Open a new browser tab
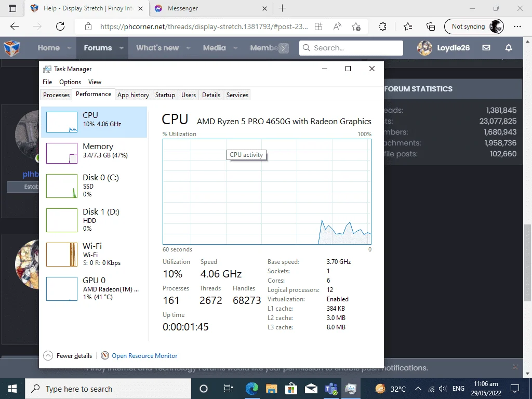532x399 pixels. coord(282,8)
